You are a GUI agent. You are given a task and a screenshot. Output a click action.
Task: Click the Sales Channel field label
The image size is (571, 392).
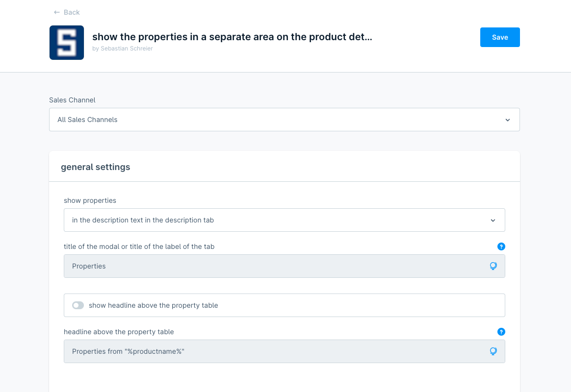(x=72, y=100)
